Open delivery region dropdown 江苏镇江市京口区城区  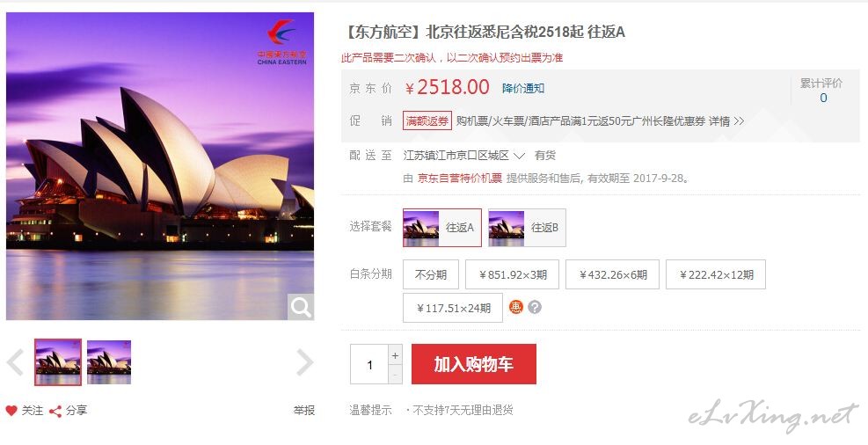click(463, 156)
